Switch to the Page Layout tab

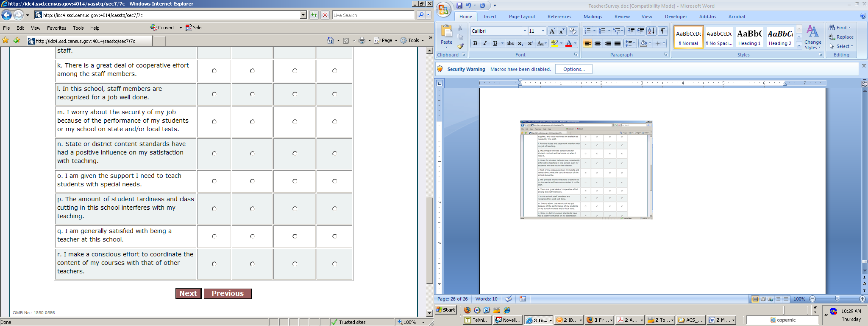[x=522, y=17]
